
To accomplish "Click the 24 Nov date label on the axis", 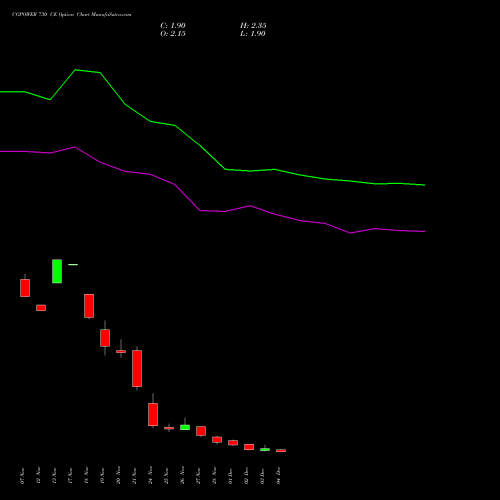I will 150,476.
